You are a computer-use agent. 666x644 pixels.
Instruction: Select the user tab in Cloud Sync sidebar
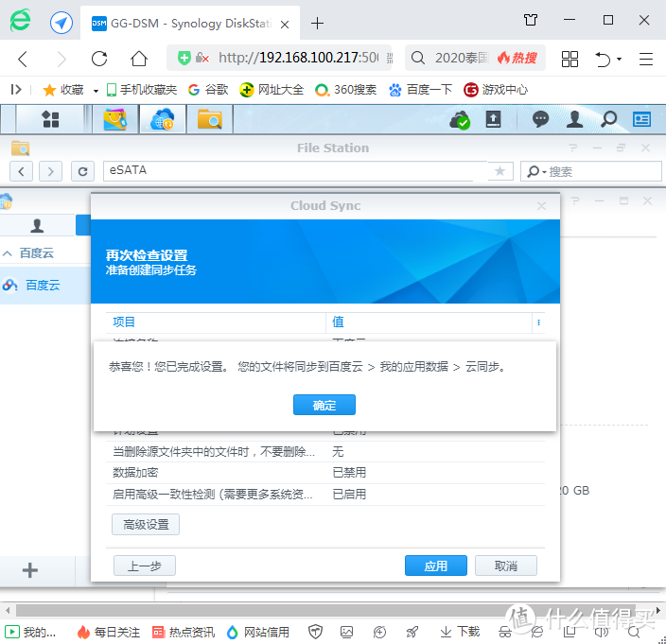[x=38, y=225]
